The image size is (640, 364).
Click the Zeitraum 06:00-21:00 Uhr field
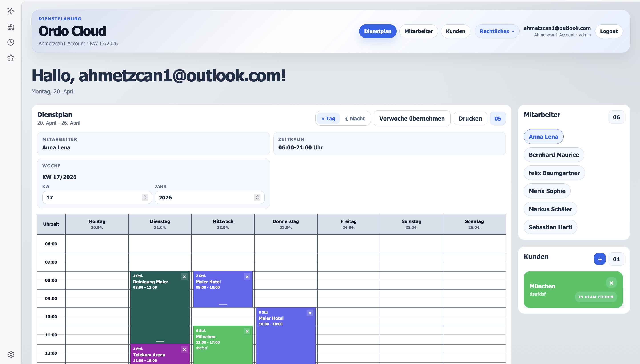389,144
